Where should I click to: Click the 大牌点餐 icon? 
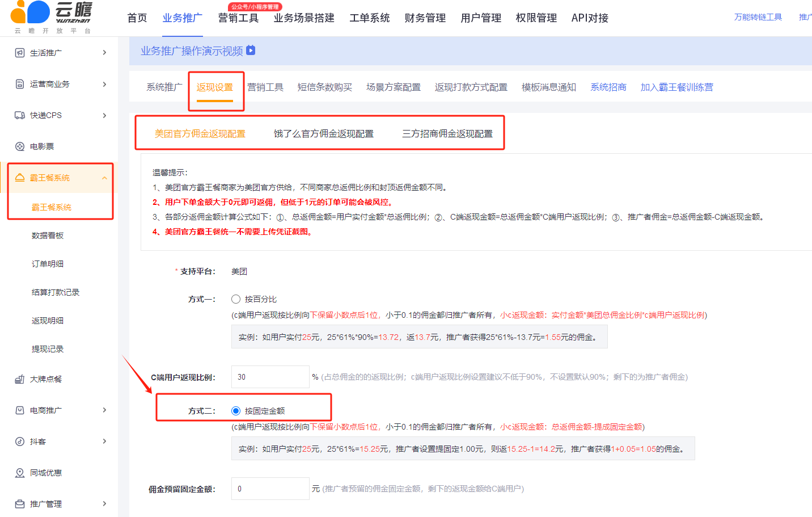pyautogui.click(x=20, y=379)
